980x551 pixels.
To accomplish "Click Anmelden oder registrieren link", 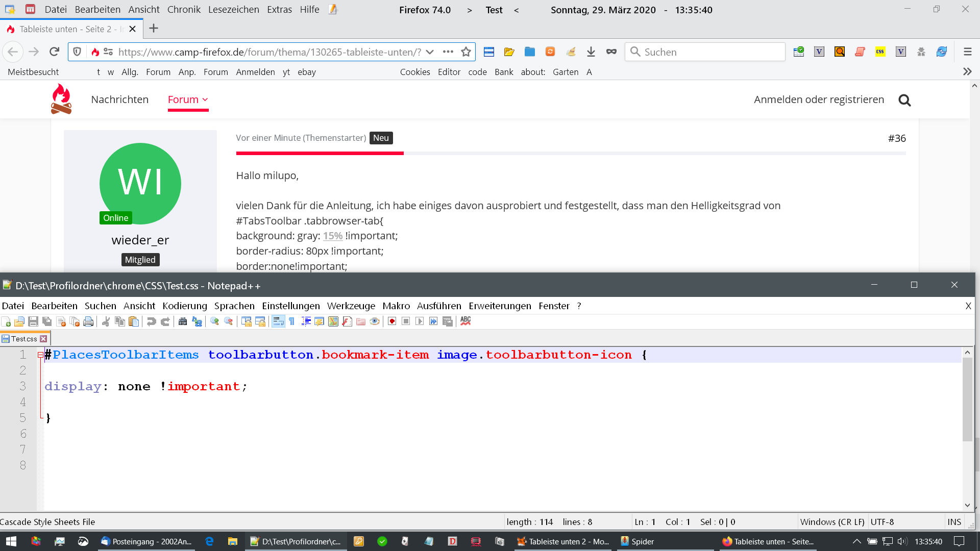I will 819,99.
